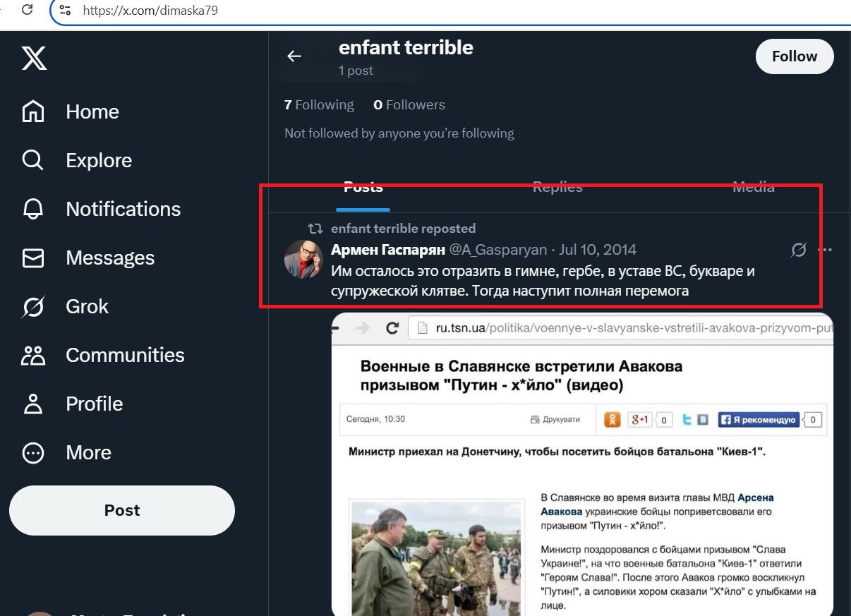
Task: Click the Grok icon on Гаспарян's post
Action: pyautogui.click(x=799, y=250)
